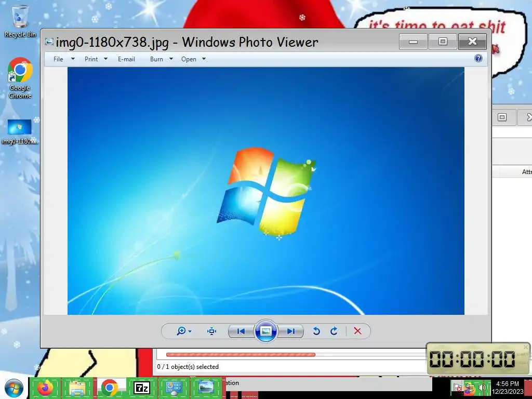The image size is (532, 399).
Task: Switch to 7-Zip in the taskbar
Action: (x=142, y=388)
